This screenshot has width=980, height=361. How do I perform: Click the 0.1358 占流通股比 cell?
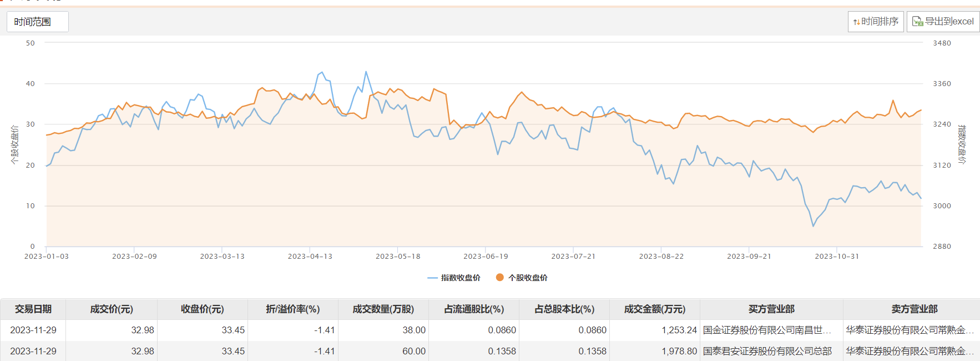click(474, 351)
